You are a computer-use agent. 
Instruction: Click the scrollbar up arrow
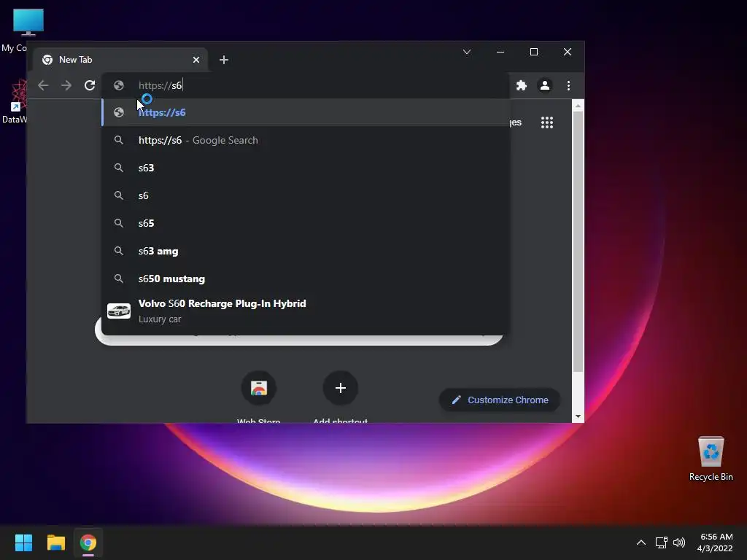pos(578,106)
